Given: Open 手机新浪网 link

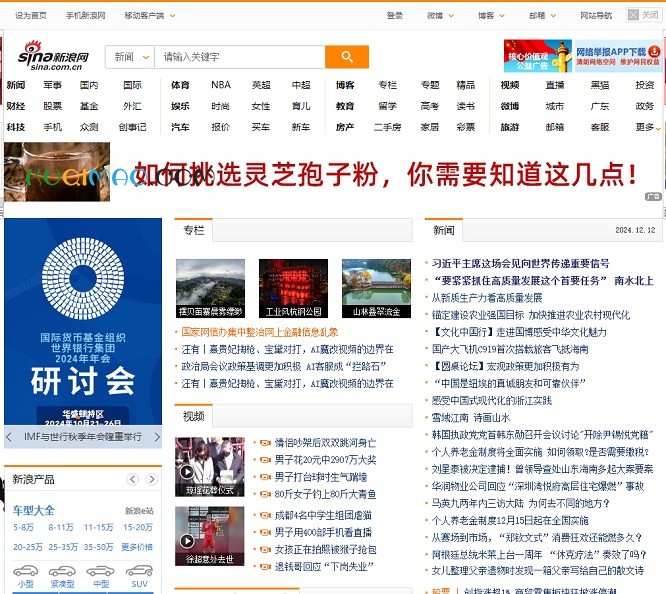Looking at the screenshot, I should (85, 16).
